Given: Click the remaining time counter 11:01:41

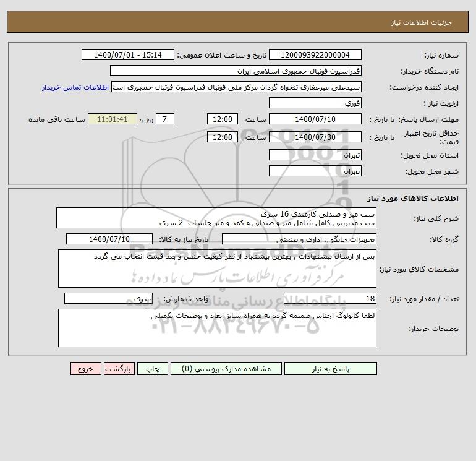Looking at the screenshot, I should (x=113, y=119).
